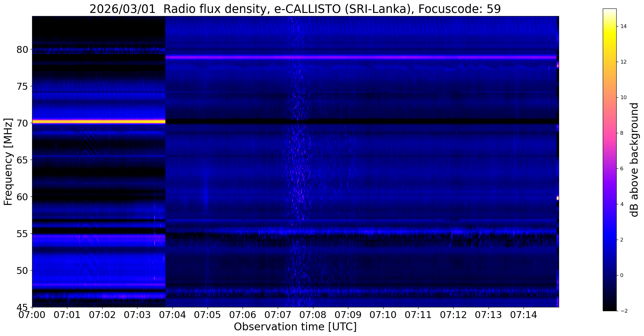Click the 80 MHz frequency tick label
This screenshot has width=644, height=336.
pos(22,49)
